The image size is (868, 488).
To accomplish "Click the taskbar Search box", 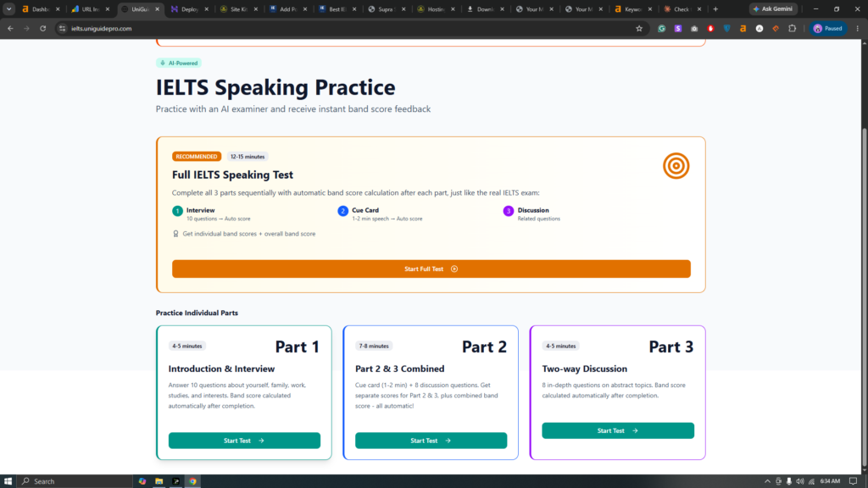I will (75, 481).
